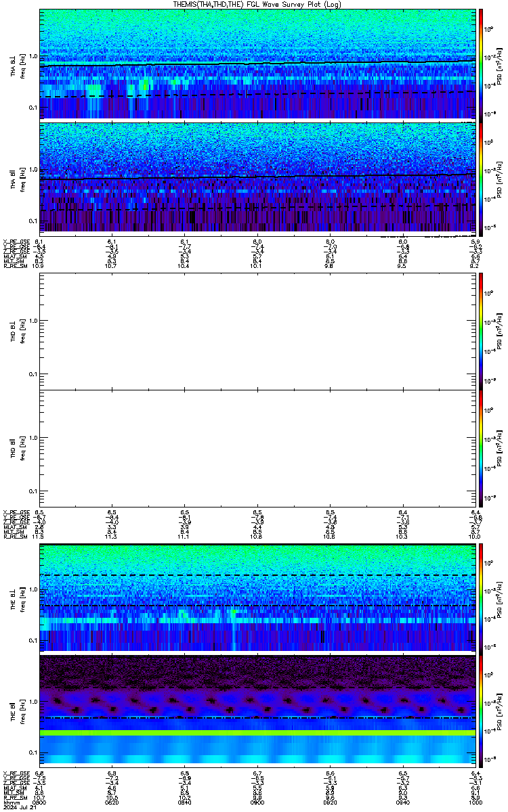Image resolution: width=508 pixels, height=812 pixels.
Task: Click the 0940 time tick label
Action: pos(402,803)
